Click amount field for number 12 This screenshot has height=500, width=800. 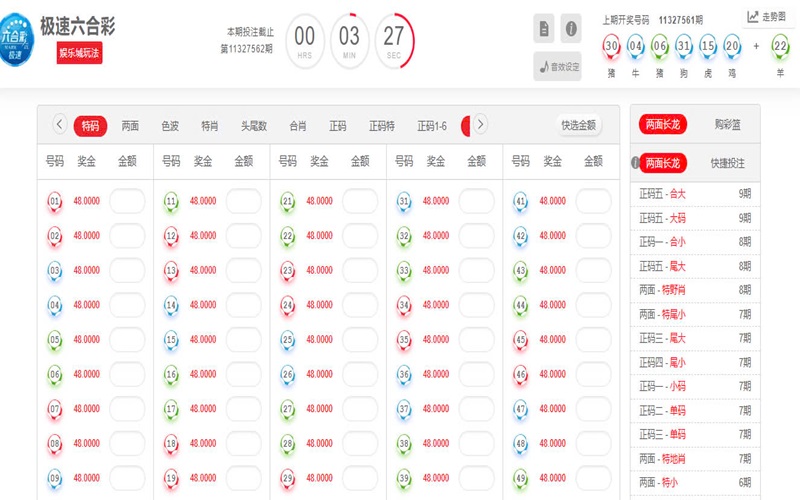(x=244, y=236)
